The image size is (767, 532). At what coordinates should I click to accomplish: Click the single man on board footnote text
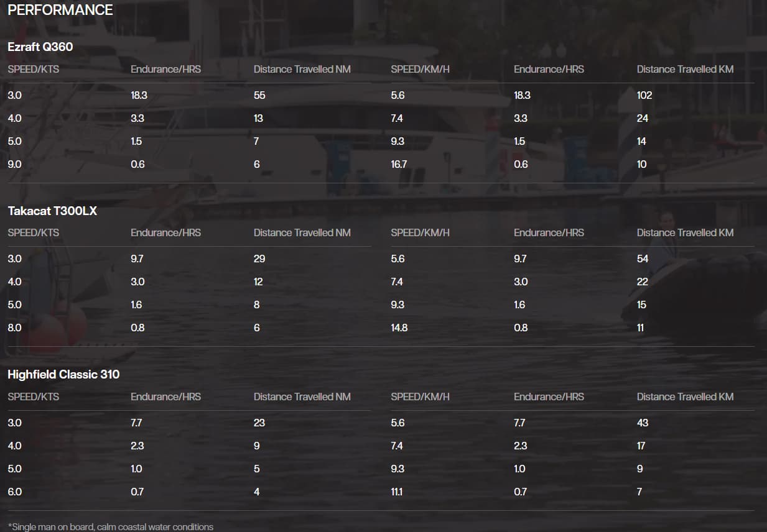click(x=111, y=527)
